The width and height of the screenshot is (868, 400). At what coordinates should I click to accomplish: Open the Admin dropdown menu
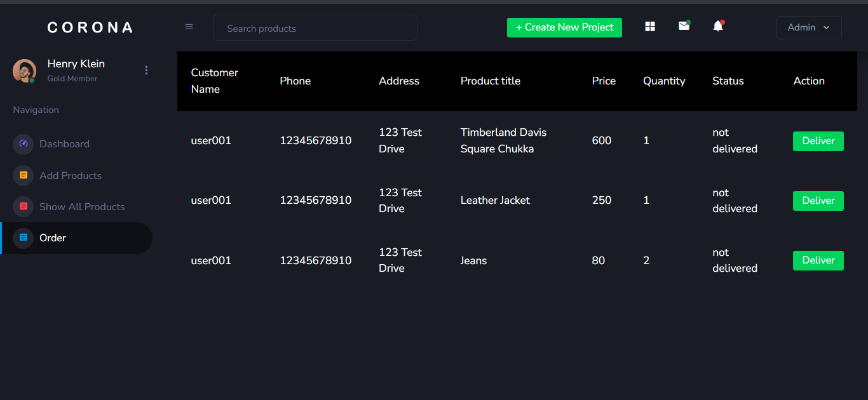[x=808, y=27]
